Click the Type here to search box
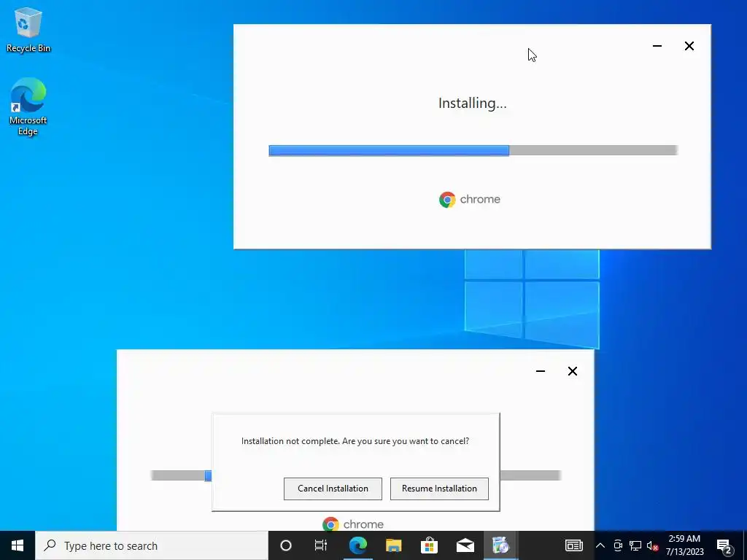The width and height of the screenshot is (747, 560). pos(152,545)
